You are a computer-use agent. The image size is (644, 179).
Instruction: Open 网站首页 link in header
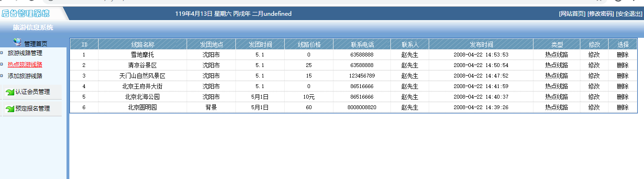[572, 14]
